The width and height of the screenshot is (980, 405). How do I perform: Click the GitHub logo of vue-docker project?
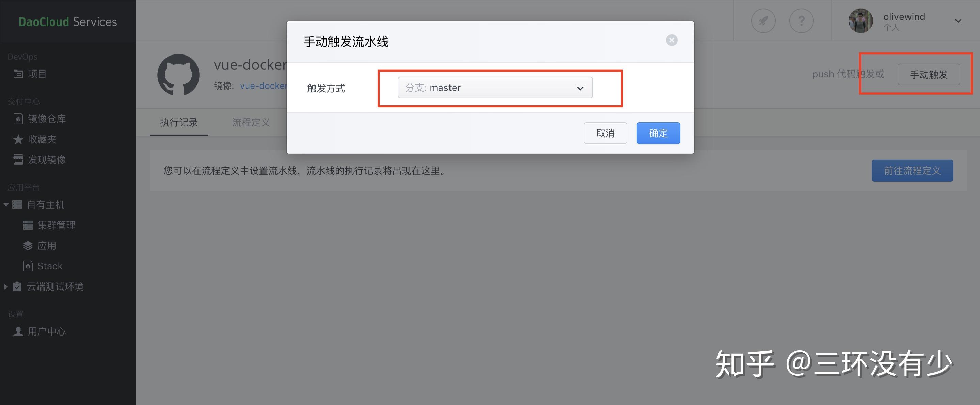point(178,75)
